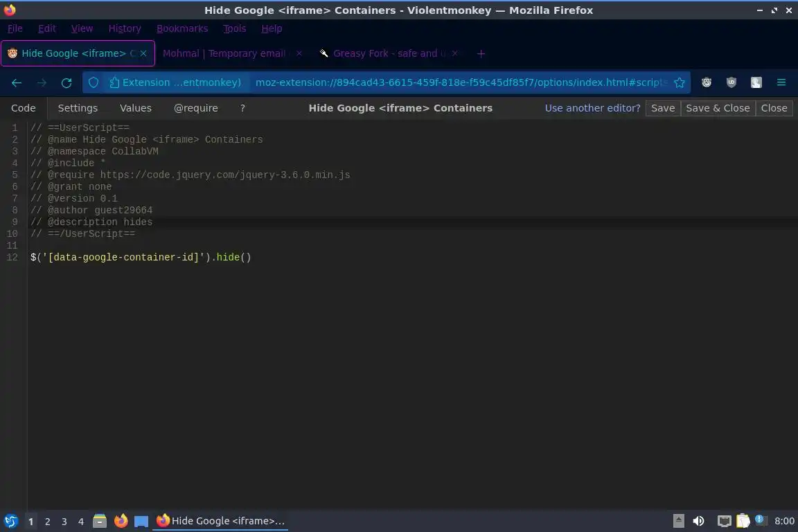Open the Bookmarks menu
798x532 pixels.
point(182,28)
